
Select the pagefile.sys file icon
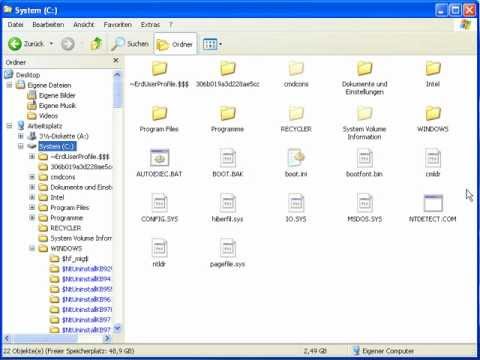(228, 248)
